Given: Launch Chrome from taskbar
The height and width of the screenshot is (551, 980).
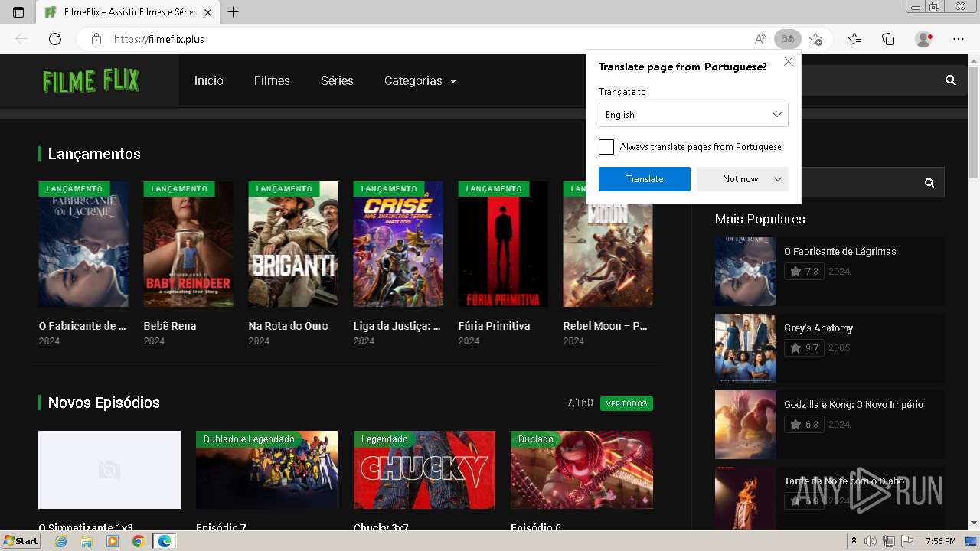Looking at the screenshot, I should [x=138, y=541].
